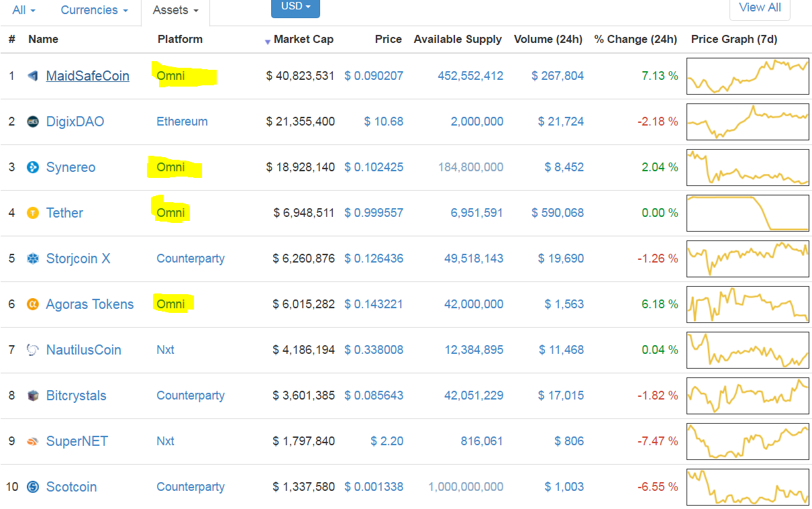
Task: Click Synereo 2.04 % change value
Action: pos(660,167)
